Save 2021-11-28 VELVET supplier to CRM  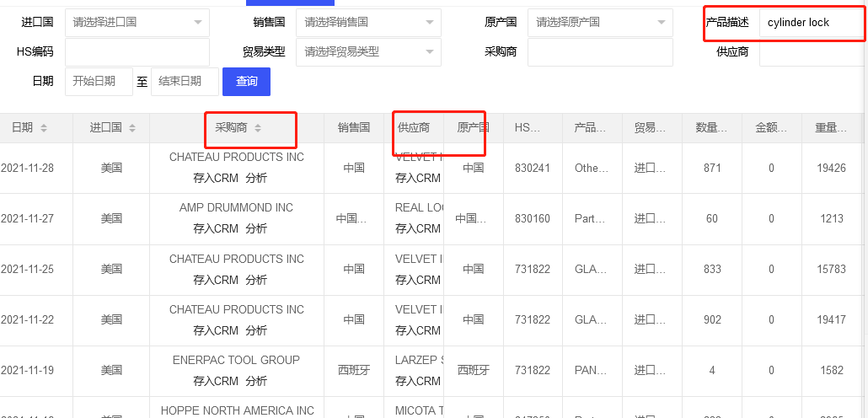click(x=418, y=179)
